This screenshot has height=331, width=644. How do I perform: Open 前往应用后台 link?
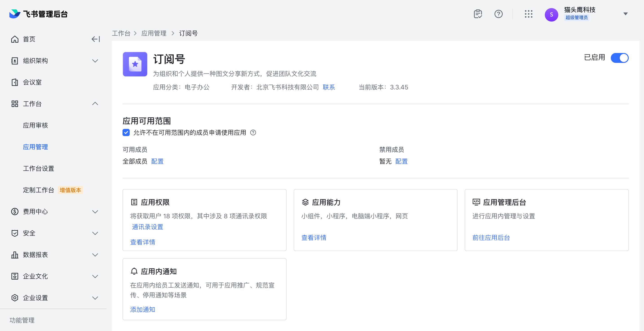pyautogui.click(x=491, y=237)
